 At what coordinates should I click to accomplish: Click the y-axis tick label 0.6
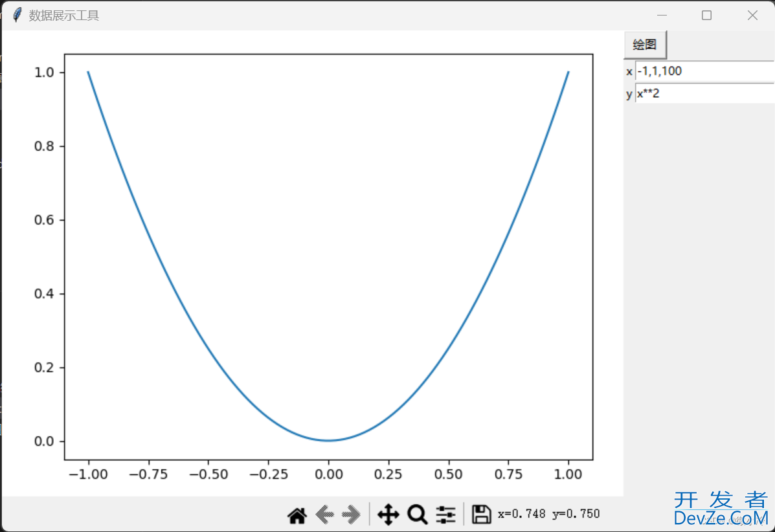[44, 220]
